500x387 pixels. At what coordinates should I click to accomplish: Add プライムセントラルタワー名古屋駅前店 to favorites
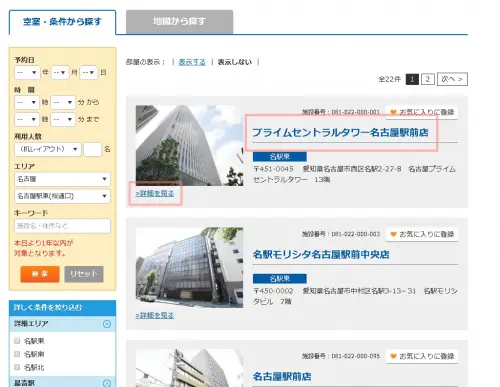[x=422, y=112]
